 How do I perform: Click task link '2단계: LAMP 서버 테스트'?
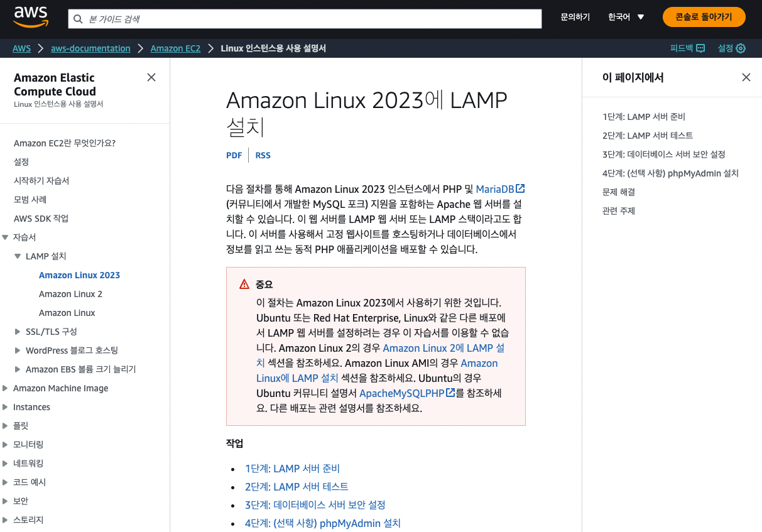[297, 487]
